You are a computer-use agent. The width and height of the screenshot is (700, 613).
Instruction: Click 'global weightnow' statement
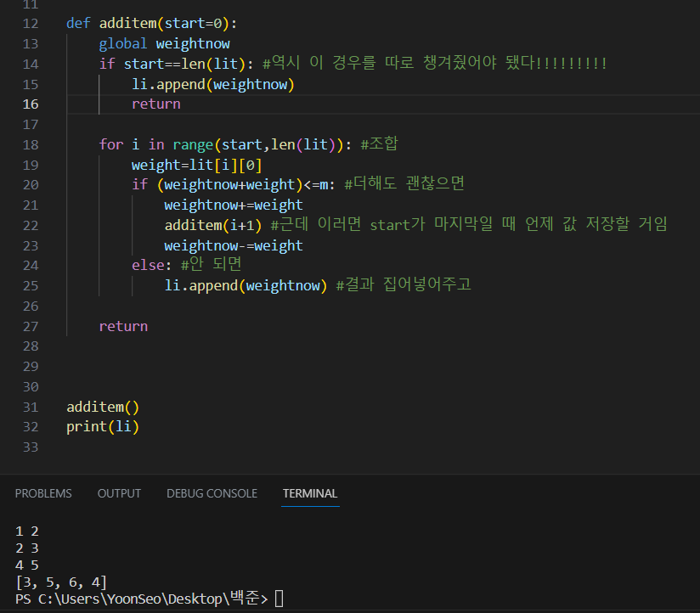coord(164,43)
